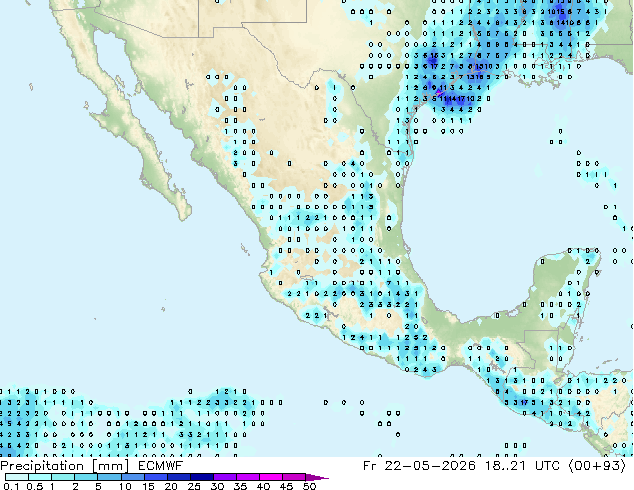The image size is (634, 490).
Task: Click the "Precipitation" title text
Action: [42, 466]
